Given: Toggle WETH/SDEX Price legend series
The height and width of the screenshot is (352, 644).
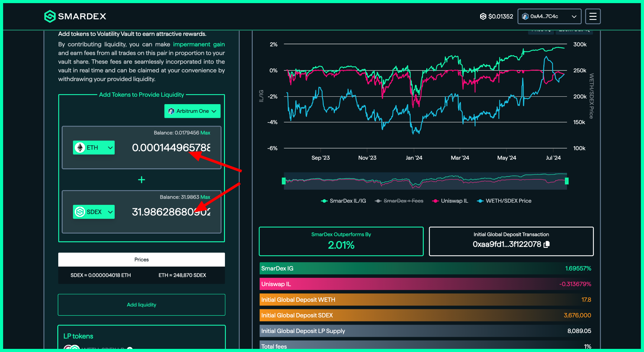Looking at the screenshot, I should pyautogui.click(x=504, y=201).
